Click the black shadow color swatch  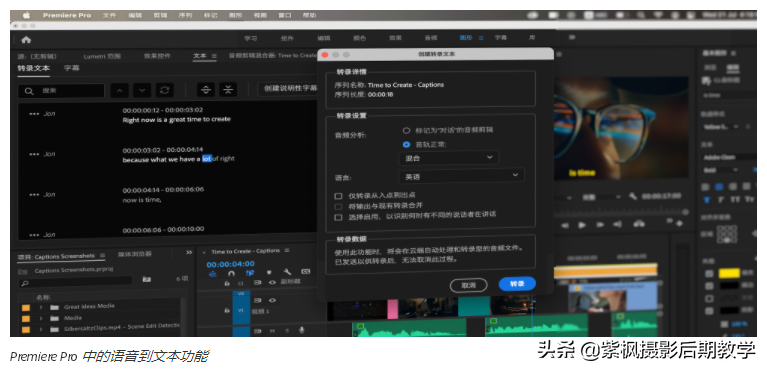tap(729, 310)
